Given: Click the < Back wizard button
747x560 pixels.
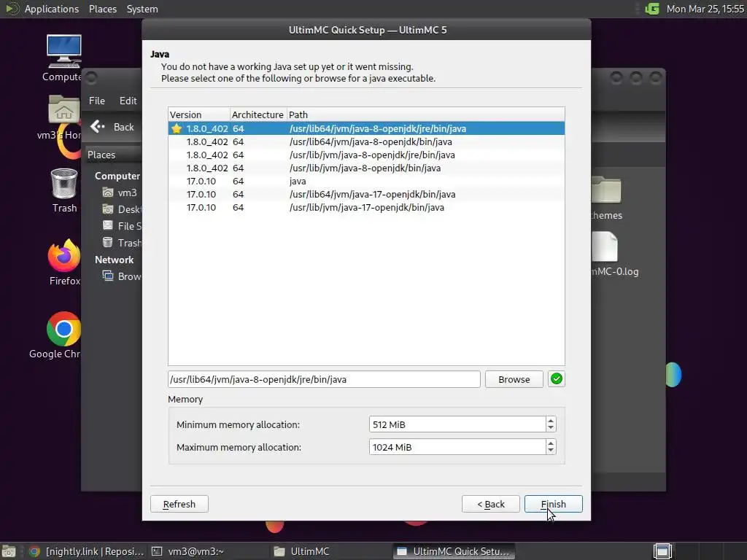Looking at the screenshot, I should tap(490, 504).
